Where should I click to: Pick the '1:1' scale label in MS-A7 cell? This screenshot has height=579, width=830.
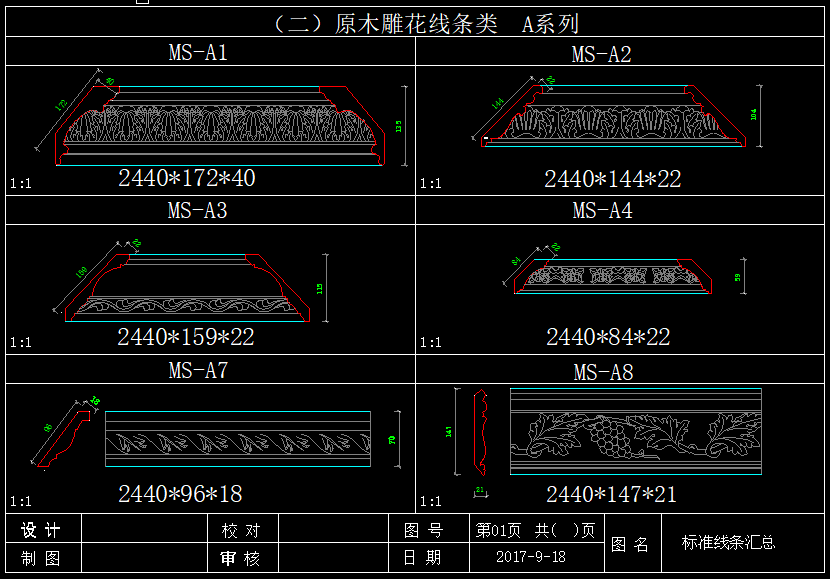coord(21,501)
